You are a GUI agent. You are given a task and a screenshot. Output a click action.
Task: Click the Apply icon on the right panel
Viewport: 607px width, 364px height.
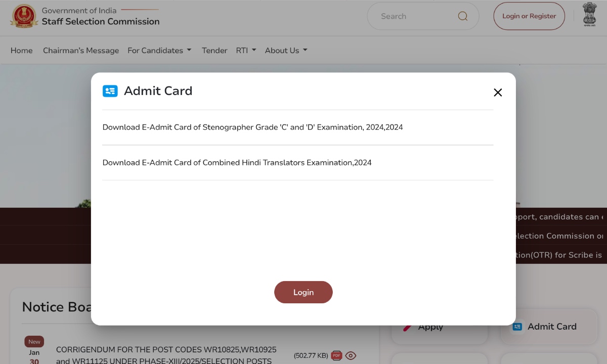click(x=407, y=327)
